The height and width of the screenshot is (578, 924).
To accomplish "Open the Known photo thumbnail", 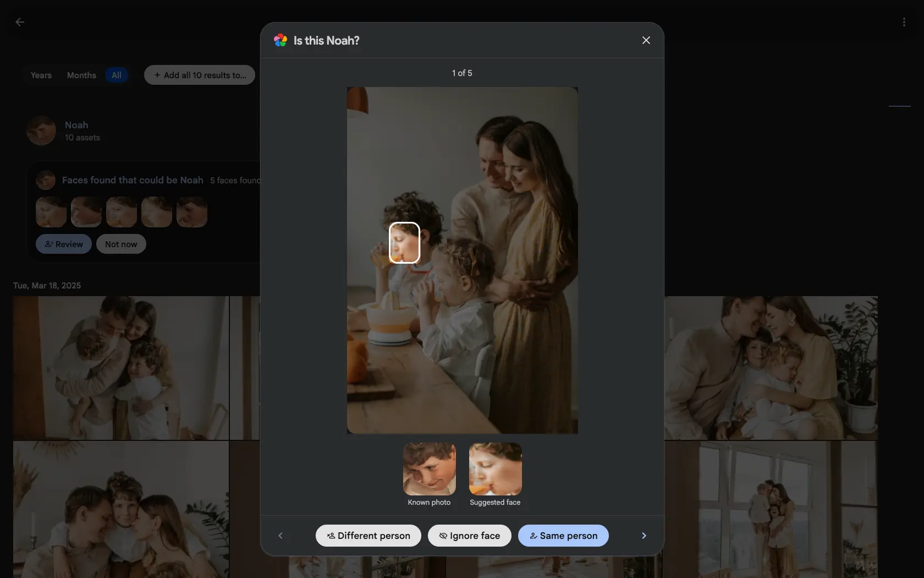I will coord(430,469).
